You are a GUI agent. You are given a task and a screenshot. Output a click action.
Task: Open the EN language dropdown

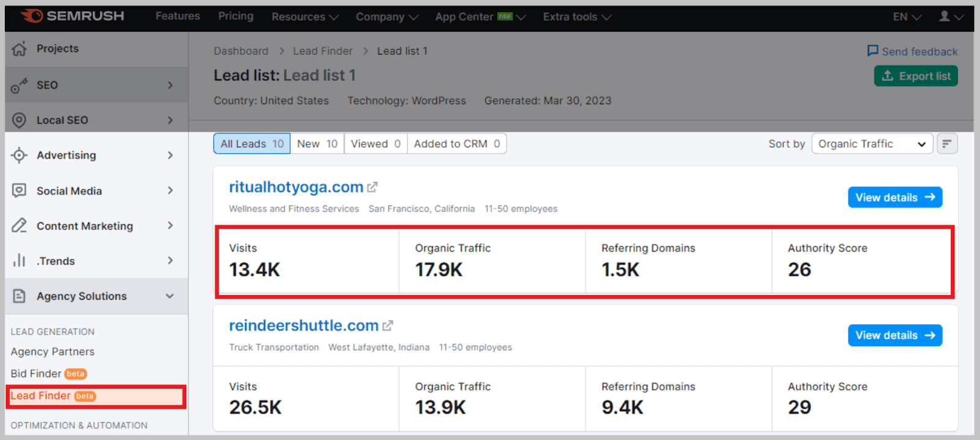pyautogui.click(x=907, y=17)
